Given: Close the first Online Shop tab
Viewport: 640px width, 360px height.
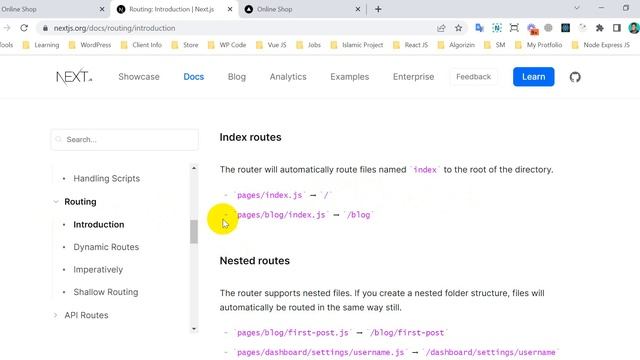Looking at the screenshot, I should point(102,9).
